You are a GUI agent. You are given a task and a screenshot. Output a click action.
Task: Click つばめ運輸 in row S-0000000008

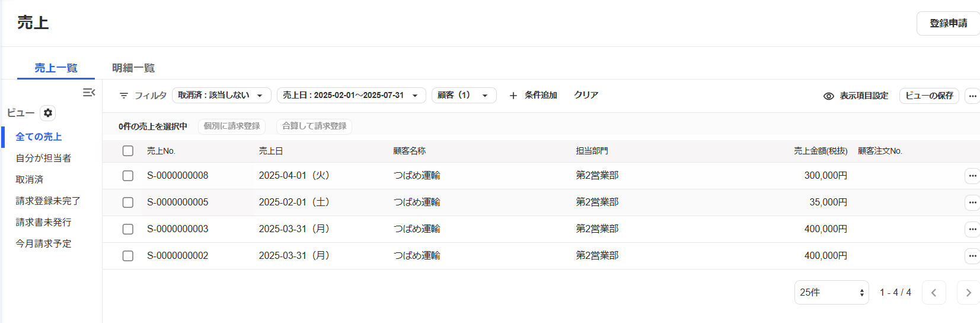click(x=417, y=176)
